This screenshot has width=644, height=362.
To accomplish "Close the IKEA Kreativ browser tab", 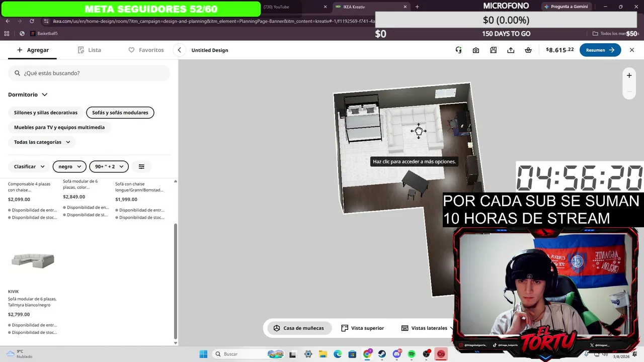I will (x=405, y=7).
